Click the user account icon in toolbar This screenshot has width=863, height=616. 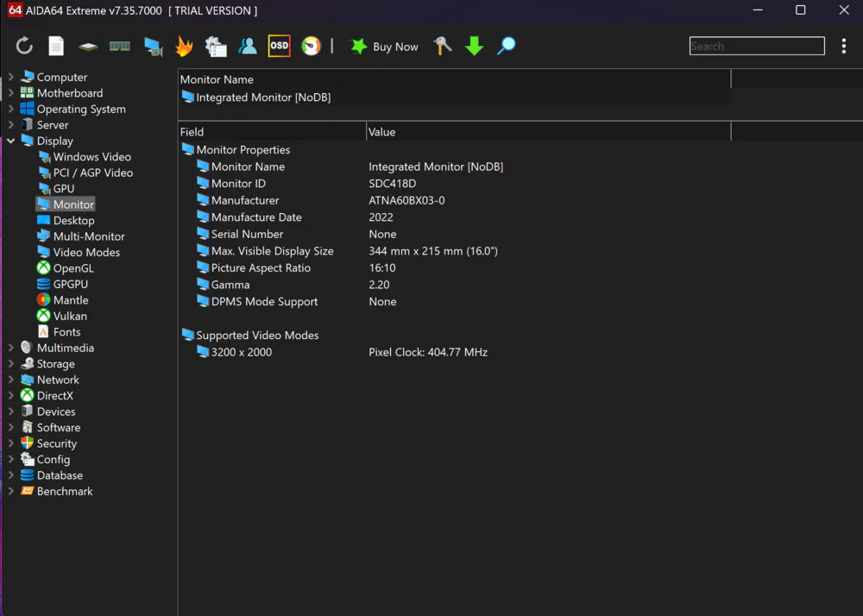coord(248,47)
